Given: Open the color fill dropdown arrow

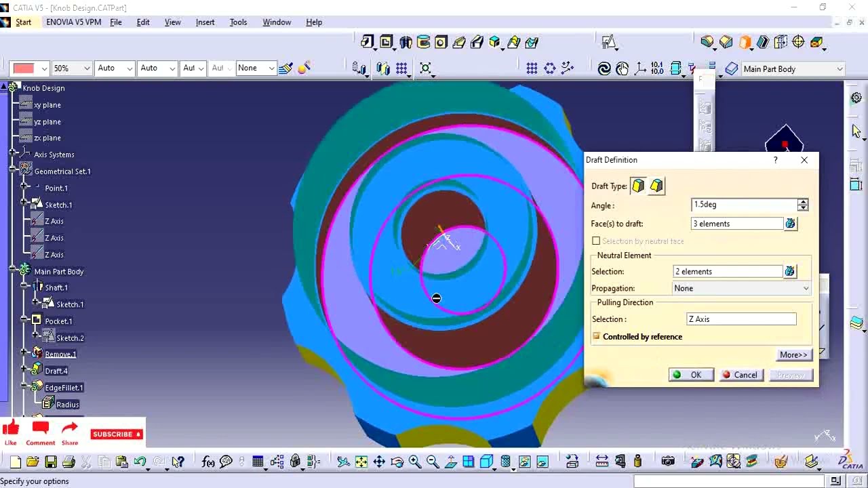Looking at the screenshot, I should point(44,68).
